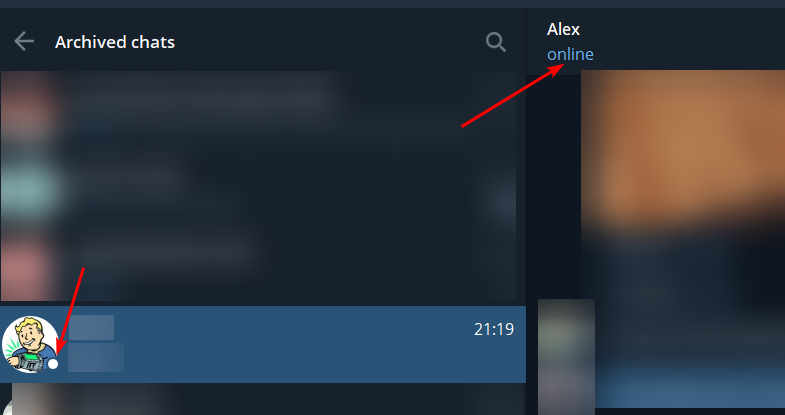The height and width of the screenshot is (415, 785).
Task: Go back using the arrow beside Archived chats
Action: click(x=24, y=42)
